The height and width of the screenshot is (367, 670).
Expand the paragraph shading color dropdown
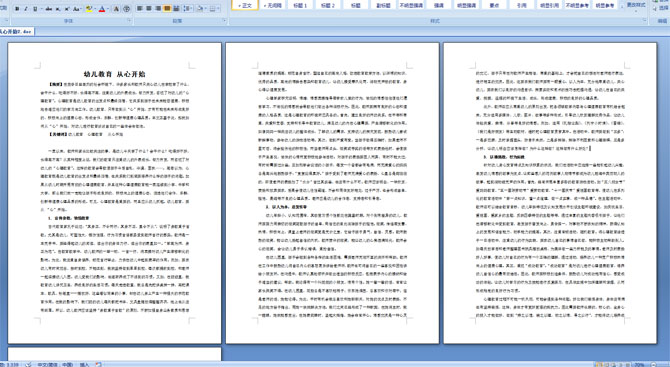(206, 8)
